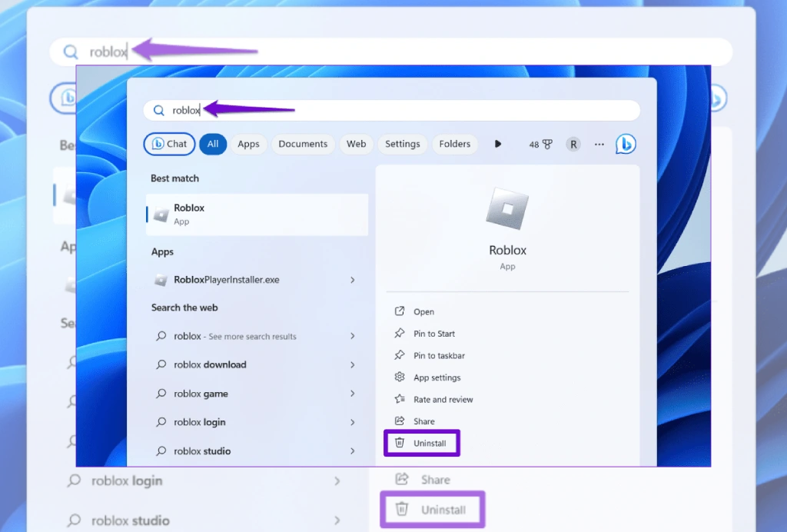Expand chevron for roblox game
The width and height of the screenshot is (787, 532).
click(x=353, y=394)
